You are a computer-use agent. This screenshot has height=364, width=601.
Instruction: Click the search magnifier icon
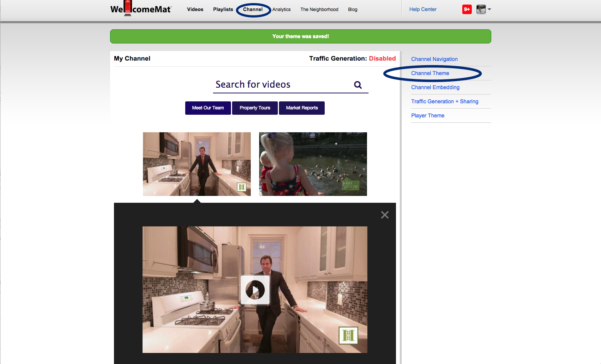tap(357, 85)
